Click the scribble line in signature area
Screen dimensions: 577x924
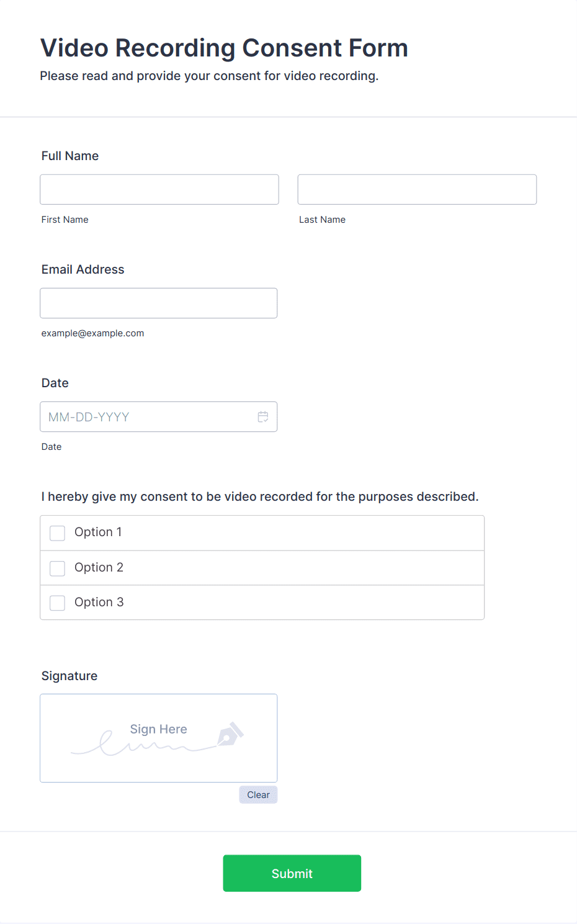143,745
